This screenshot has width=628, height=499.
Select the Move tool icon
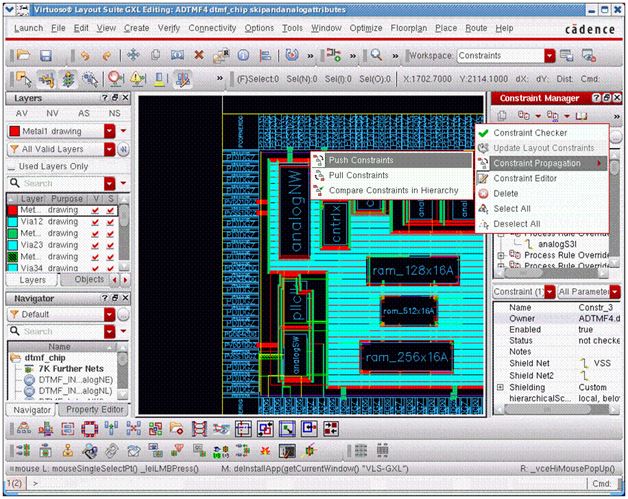tap(133, 56)
